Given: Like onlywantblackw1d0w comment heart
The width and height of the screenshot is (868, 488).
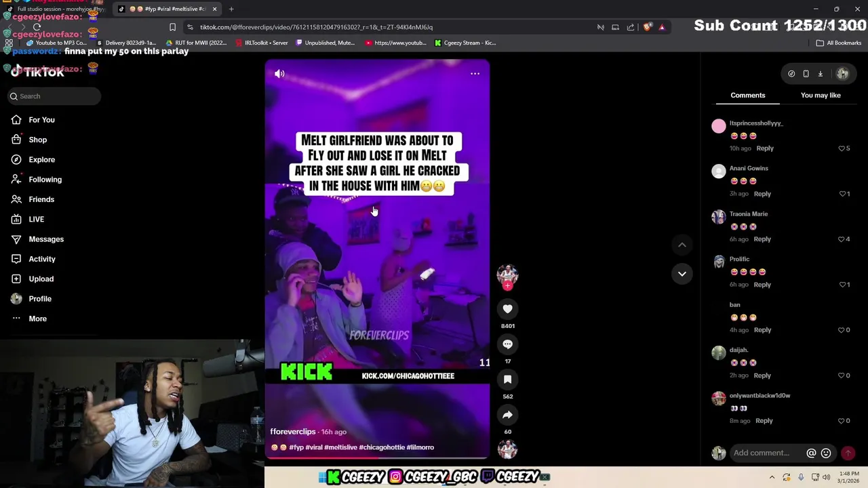Looking at the screenshot, I should coord(842,421).
